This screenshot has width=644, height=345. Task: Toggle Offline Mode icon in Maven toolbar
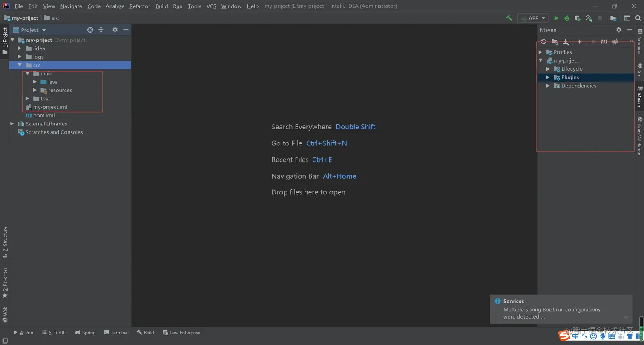(615, 42)
